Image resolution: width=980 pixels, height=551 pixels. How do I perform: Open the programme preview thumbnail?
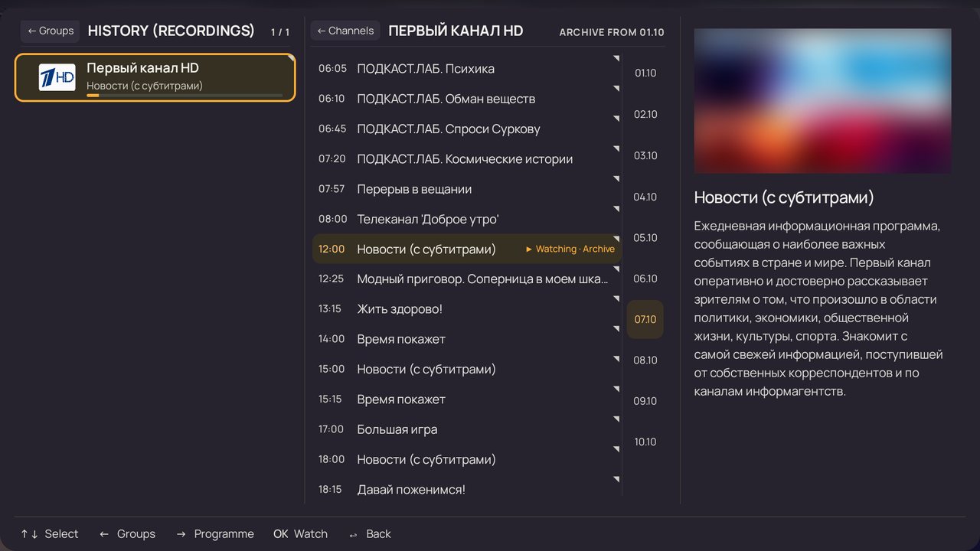click(822, 101)
